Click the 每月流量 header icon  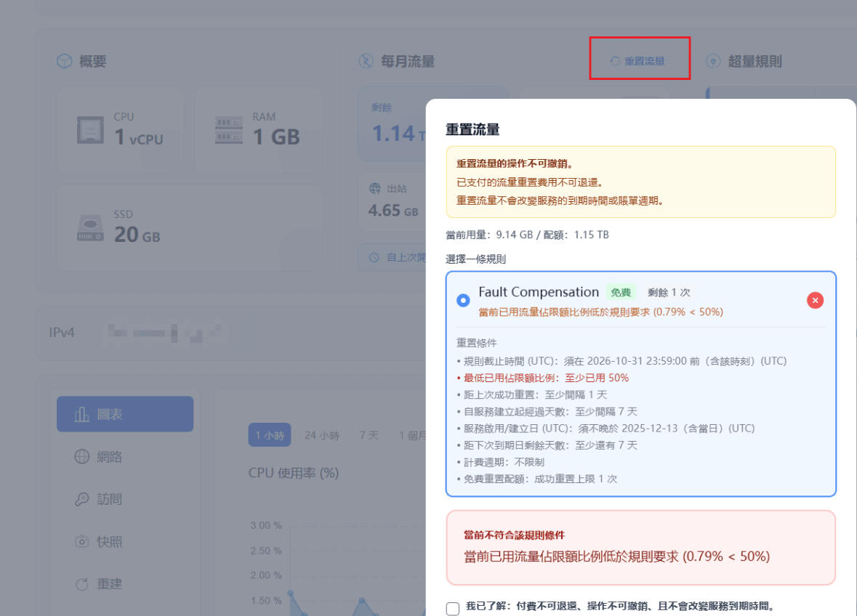click(366, 62)
